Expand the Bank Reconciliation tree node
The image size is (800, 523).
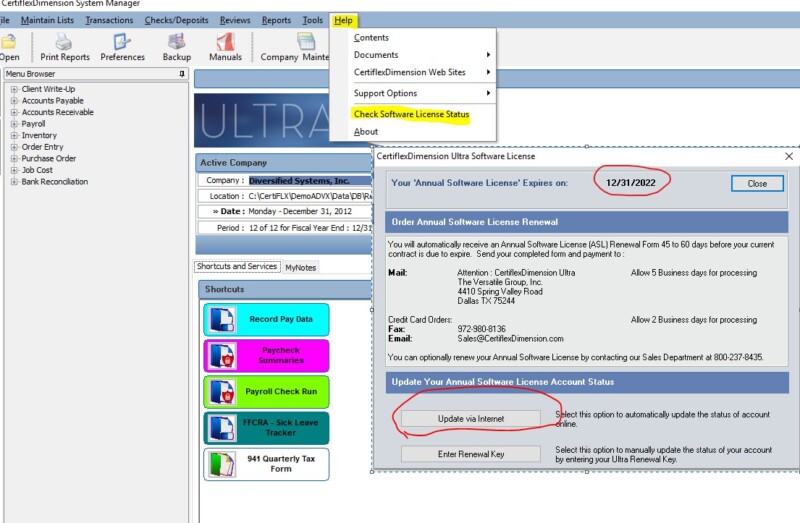click(x=14, y=182)
